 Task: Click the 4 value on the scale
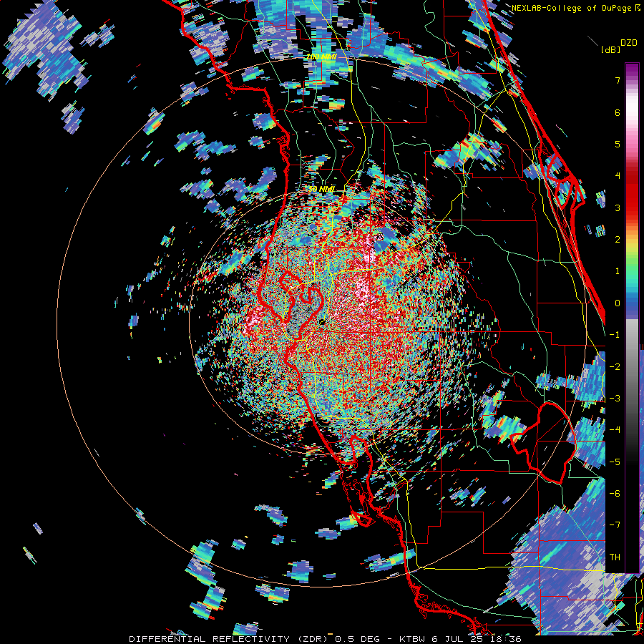618,176
